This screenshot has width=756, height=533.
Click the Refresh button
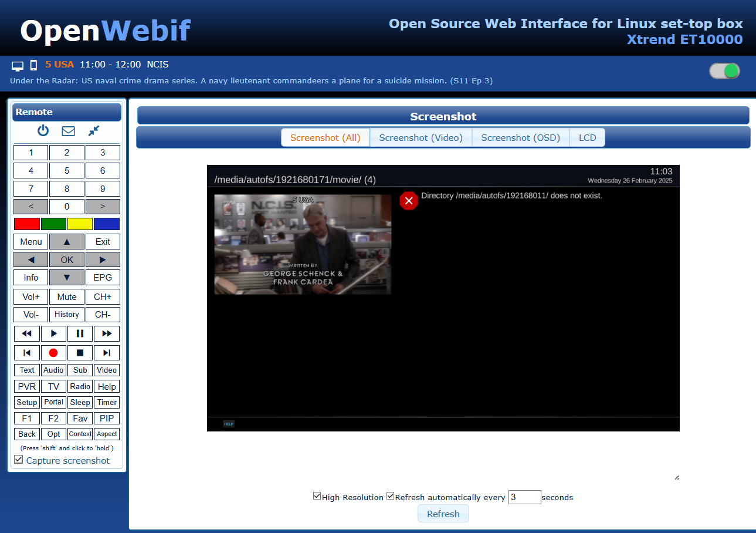[443, 514]
